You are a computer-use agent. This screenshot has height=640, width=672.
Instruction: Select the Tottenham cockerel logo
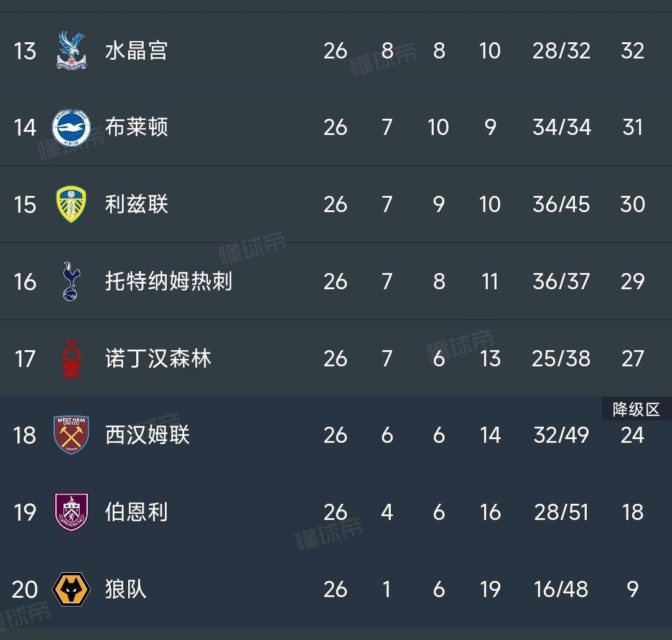coord(71,281)
